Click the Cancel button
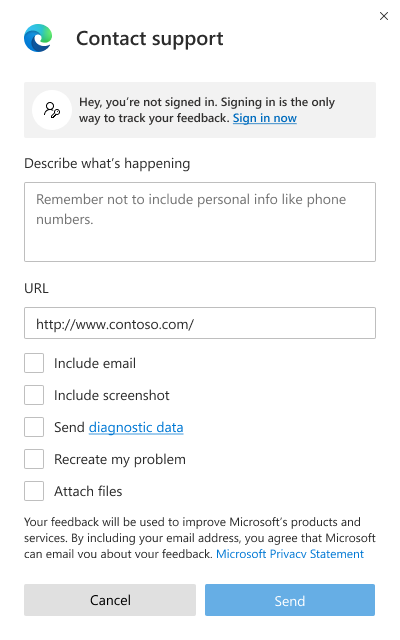Image resolution: width=400 pixels, height=640 pixels. click(110, 600)
